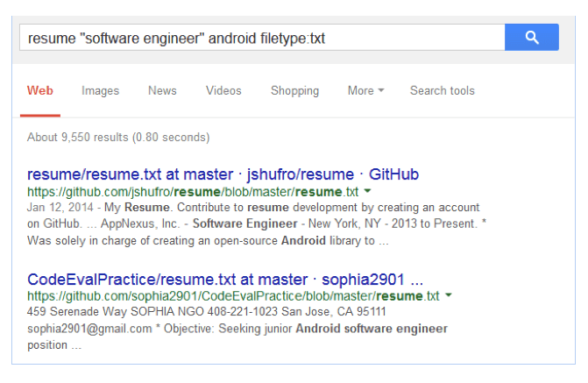Click 'About 9,550 results (0.80 seconds)' text
This screenshot has height=383, width=588.
(x=118, y=138)
